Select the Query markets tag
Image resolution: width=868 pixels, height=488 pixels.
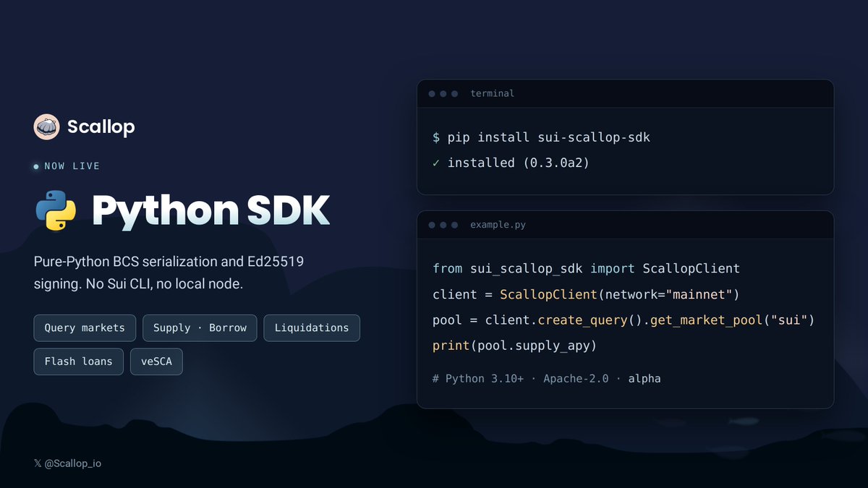coord(85,328)
